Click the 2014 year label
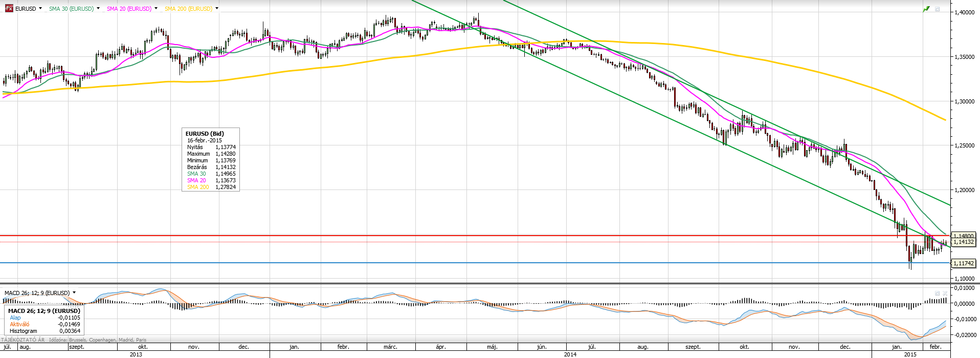 [570, 354]
